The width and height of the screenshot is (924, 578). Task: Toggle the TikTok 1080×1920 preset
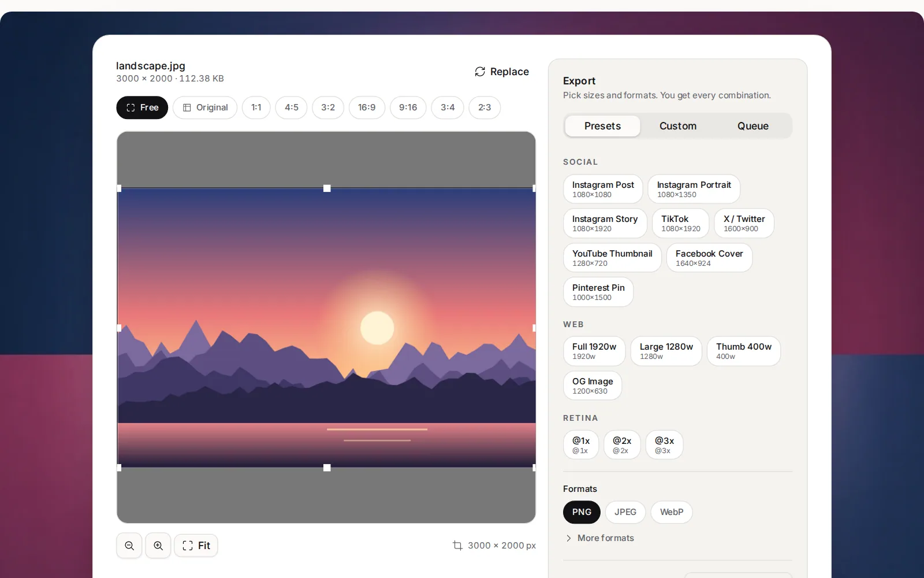tap(681, 223)
